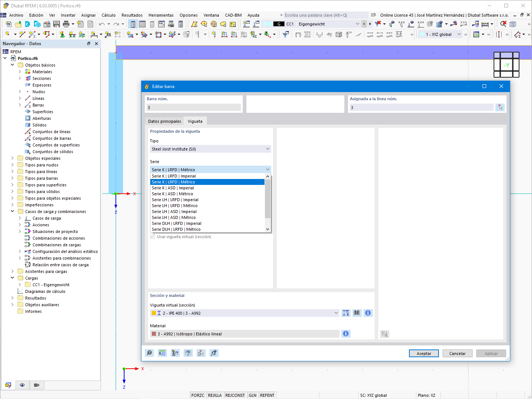532x399 pixels.
Task: Toggle GLN in the status bar
Action: (x=253, y=395)
